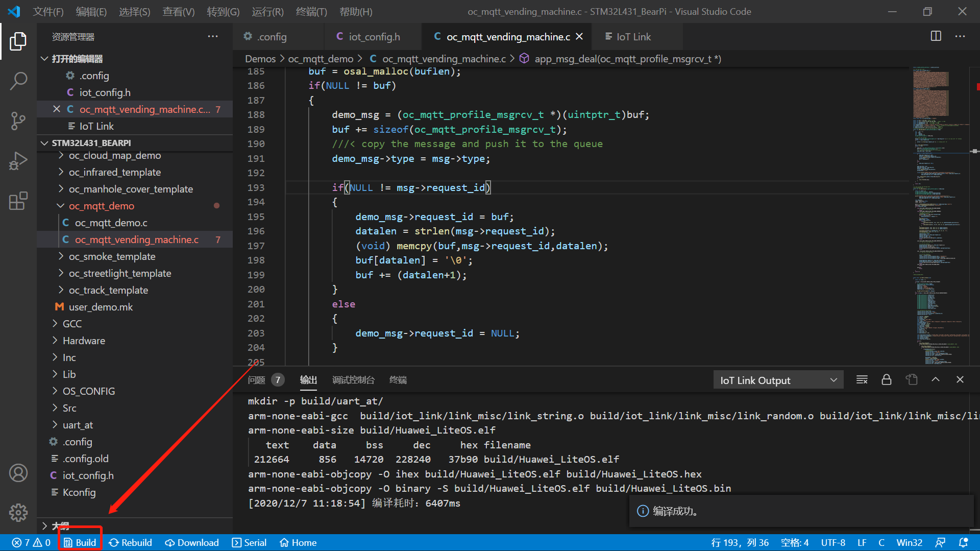Switch to the iot_config.h editor tab
Image resolution: width=980 pixels, height=551 pixels.
coord(373,37)
